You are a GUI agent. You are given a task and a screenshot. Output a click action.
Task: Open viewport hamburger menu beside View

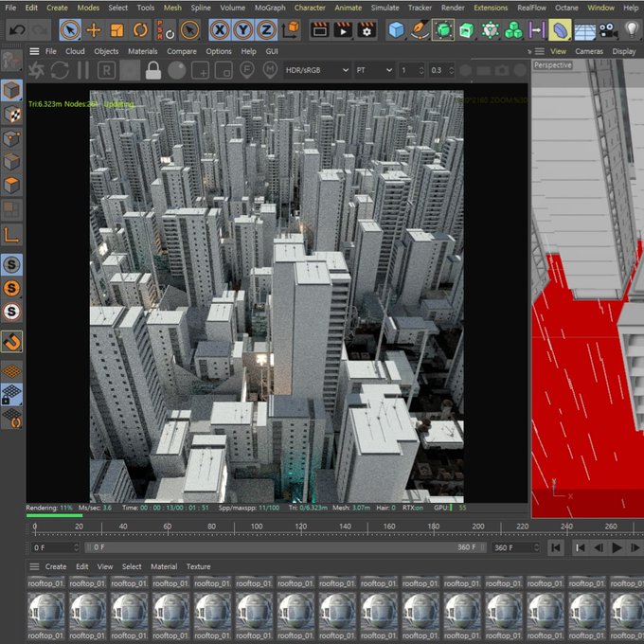click(539, 51)
